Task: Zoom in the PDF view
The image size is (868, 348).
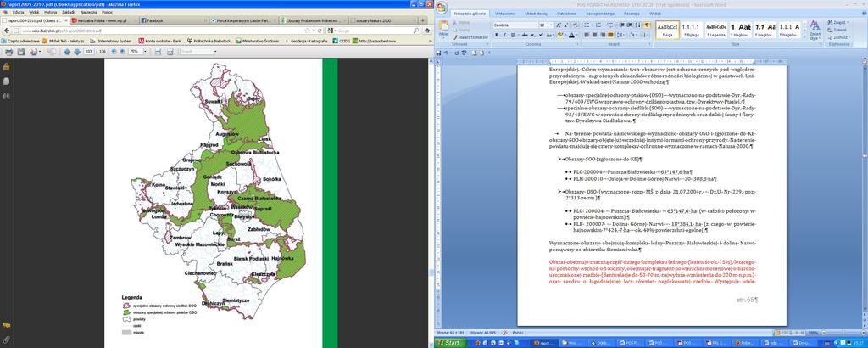Action: pos(123,52)
